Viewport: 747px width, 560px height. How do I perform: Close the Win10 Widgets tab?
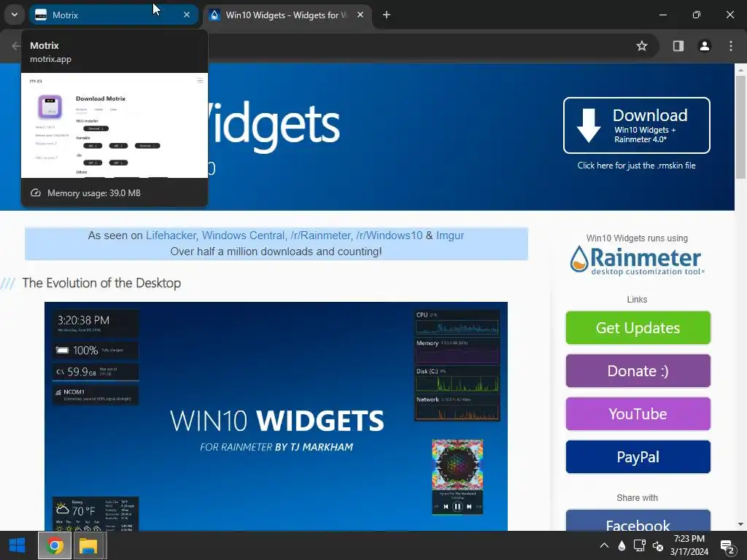360,15
